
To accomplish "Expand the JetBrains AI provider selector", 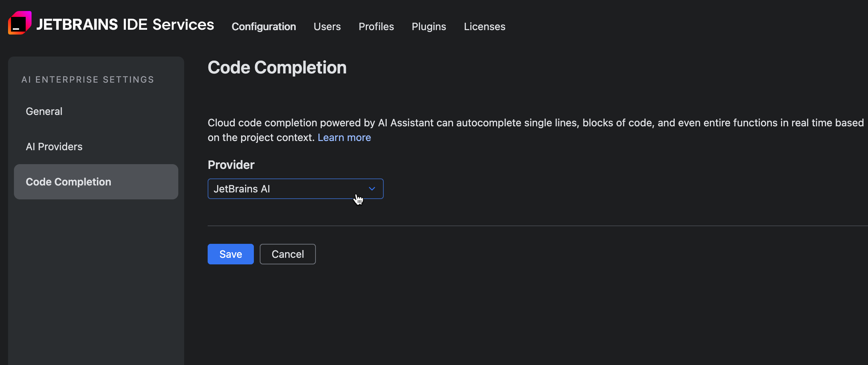I will click(x=295, y=189).
